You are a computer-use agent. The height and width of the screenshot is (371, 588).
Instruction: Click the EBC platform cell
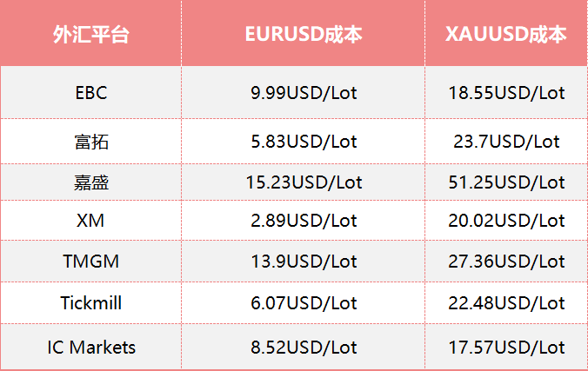click(90, 93)
